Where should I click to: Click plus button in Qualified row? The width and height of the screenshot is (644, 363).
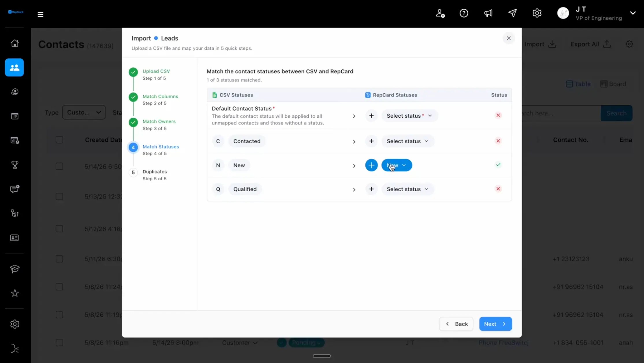click(x=371, y=189)
